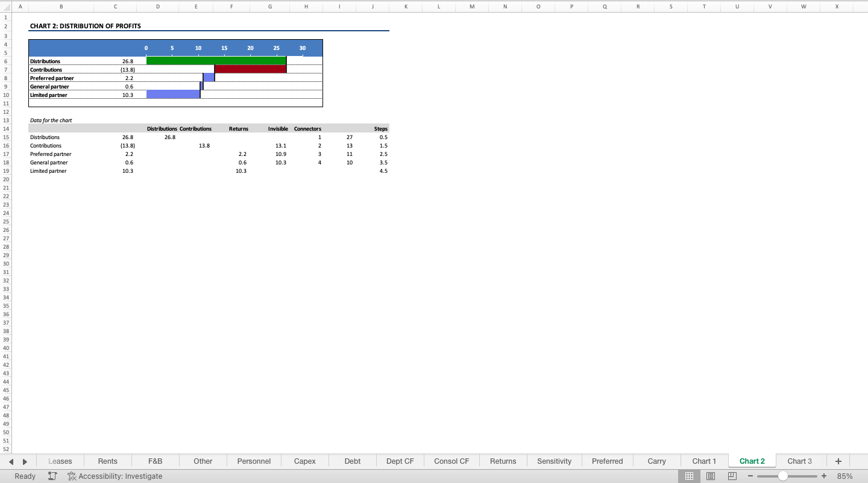Viewport: 868px width, 483px height.
Task: Open the Chart 1 sheet tab
Action: tap(704, 461)
